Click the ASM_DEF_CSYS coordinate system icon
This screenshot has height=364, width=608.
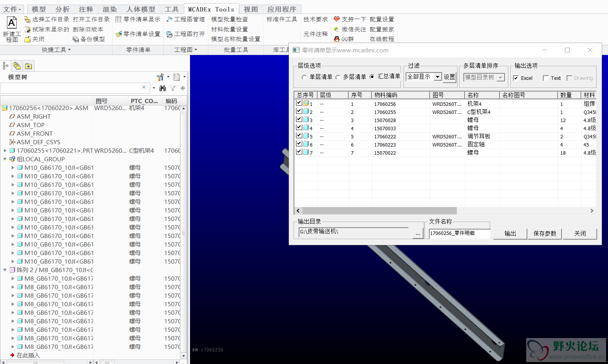click(x=12, y=142)
